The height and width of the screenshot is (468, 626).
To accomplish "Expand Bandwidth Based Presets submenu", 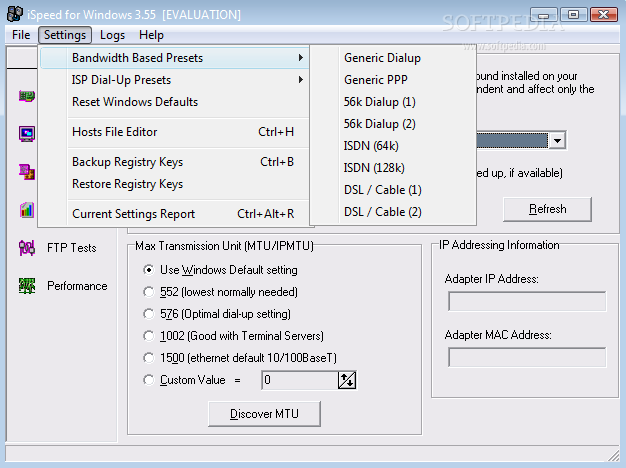I will (x=174, y=58).
